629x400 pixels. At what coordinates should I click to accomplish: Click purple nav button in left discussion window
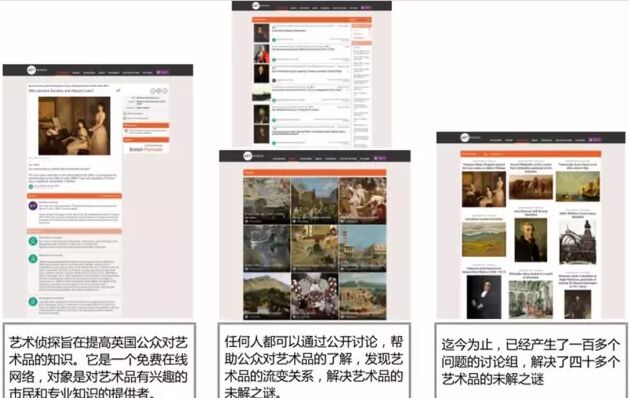pos(162,72)
